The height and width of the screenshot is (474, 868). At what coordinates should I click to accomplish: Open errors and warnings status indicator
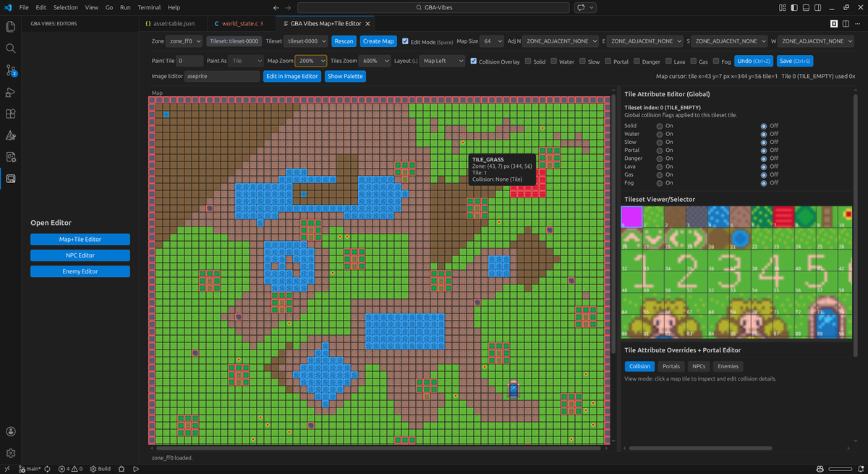pos(70,469)
